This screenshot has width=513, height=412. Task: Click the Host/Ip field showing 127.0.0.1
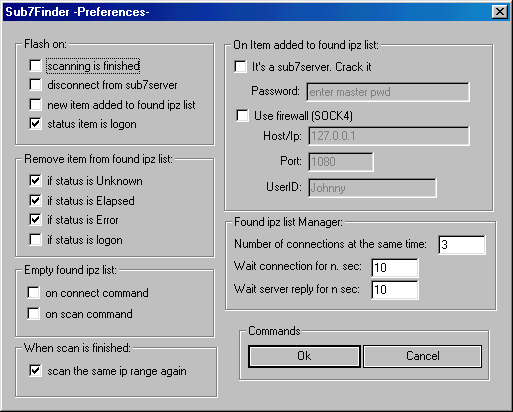389,136
